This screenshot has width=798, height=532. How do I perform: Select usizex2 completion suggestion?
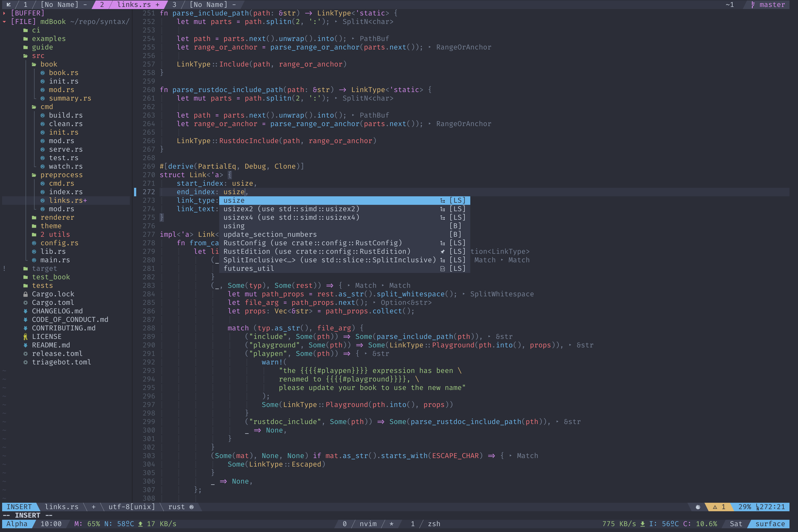click(291, 209)
